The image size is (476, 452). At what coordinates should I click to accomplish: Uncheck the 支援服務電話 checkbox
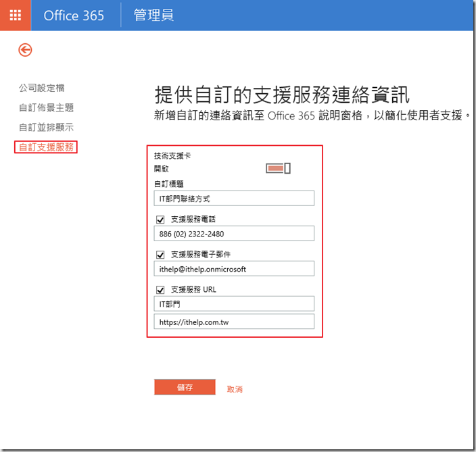click(160, 219)
